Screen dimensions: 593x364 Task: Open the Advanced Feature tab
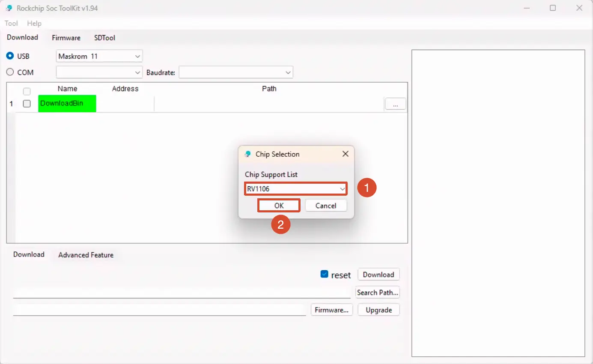click(x=86, y=255)
